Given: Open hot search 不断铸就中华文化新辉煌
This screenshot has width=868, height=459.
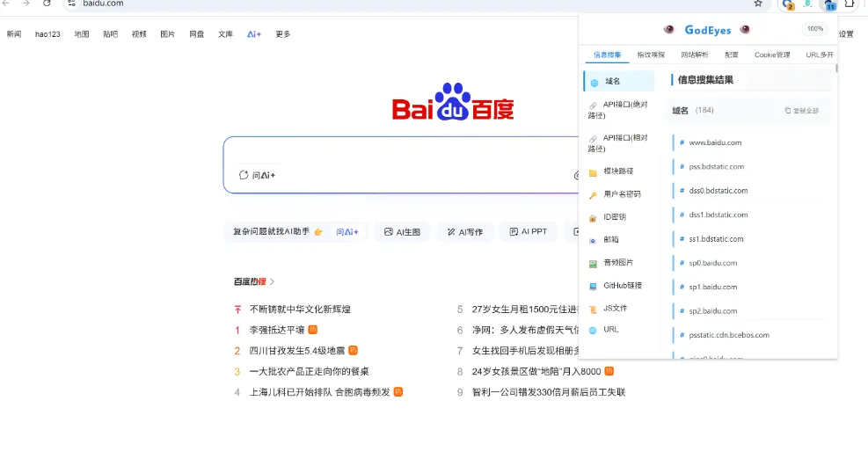Looking at the screenshot, I should (300, 310).
